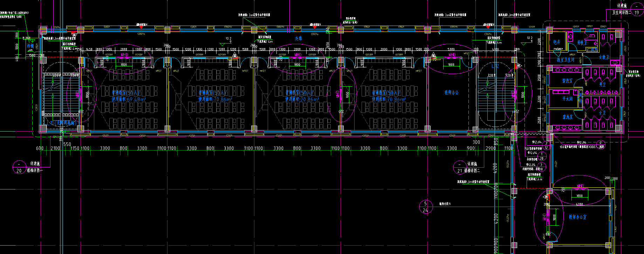Click the detail bubble numbered 19
This screenshot has height=254, width=644.
[637, 9]
